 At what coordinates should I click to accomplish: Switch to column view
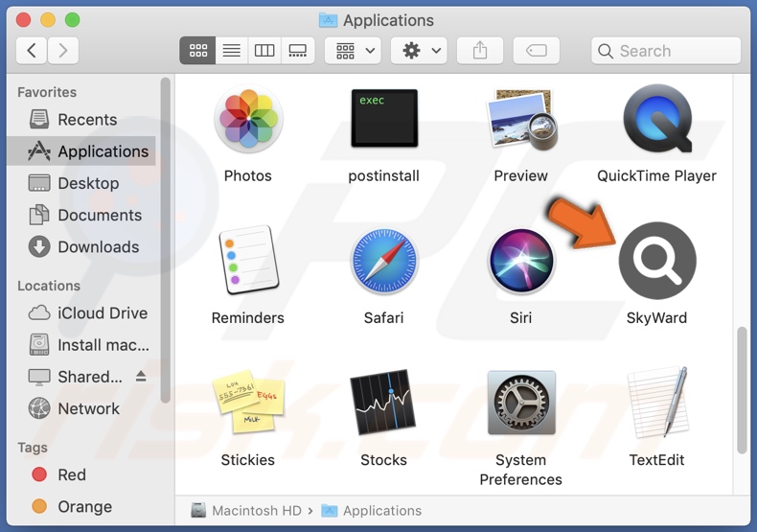point(264,50)
